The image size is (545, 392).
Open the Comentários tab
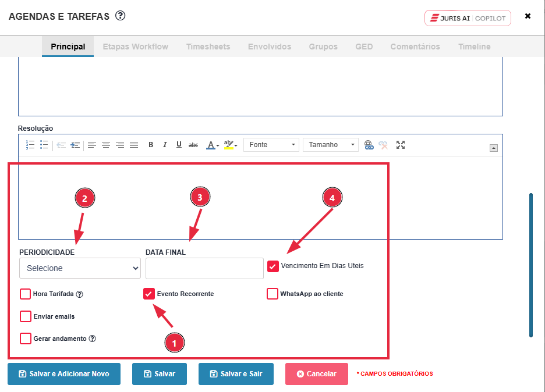click(415, 47)
